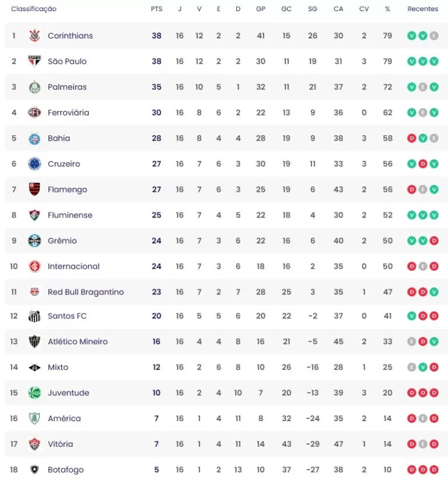
Task: Click the Flamengo shield logo
Action: click(x=34, y=190)
